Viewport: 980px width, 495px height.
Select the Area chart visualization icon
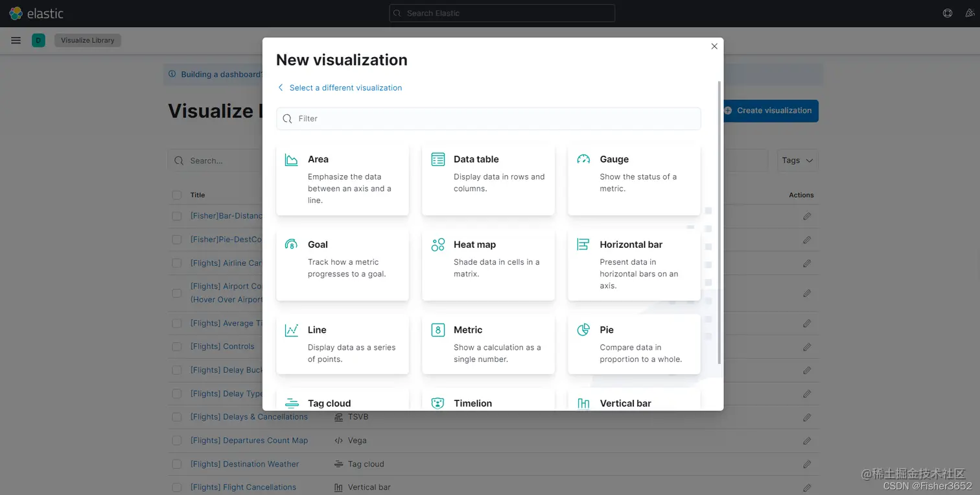click(292, 160)
